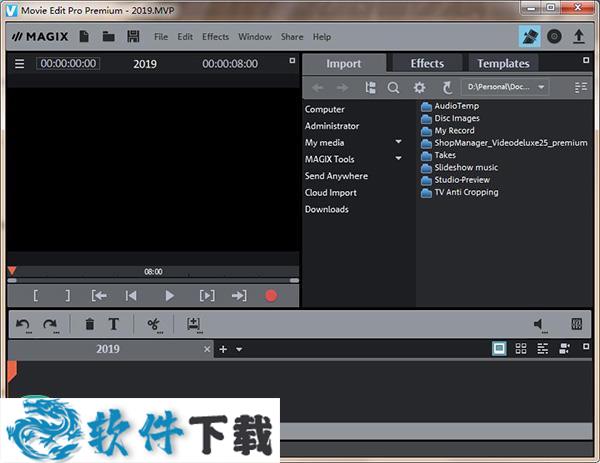Open media pool gear options
This screenshot has height=463, width=600.
pyautogui.click(x=419, y=88)
